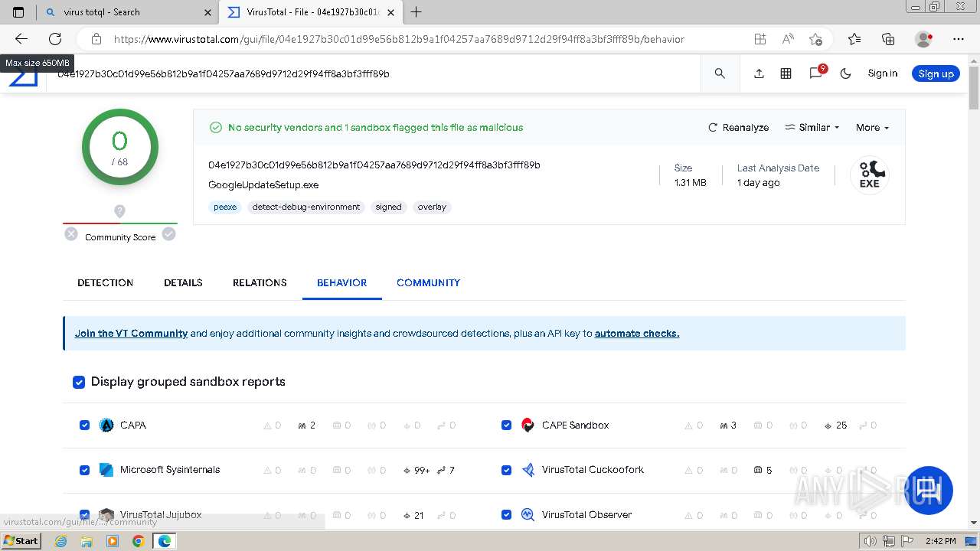Click the search magnifier icon in VirusTotal header
The height and width of the screenshot is (551, 980).
point(720,73)
